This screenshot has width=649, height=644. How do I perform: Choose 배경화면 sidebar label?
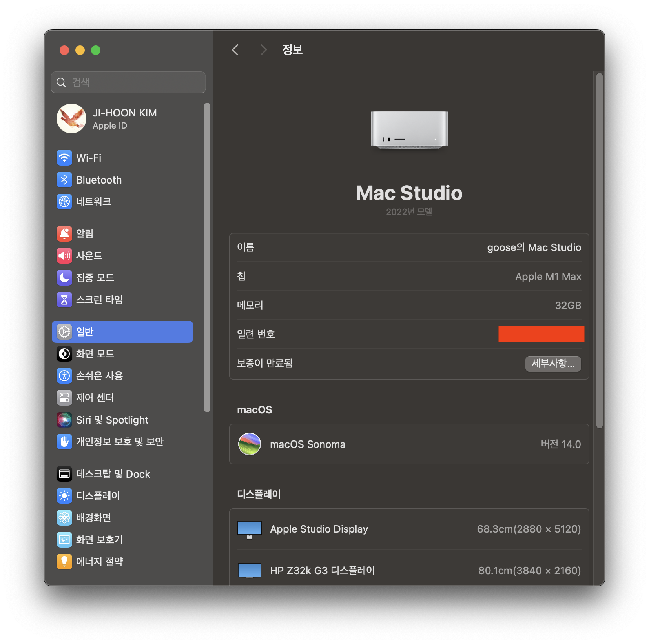(93, 518)
